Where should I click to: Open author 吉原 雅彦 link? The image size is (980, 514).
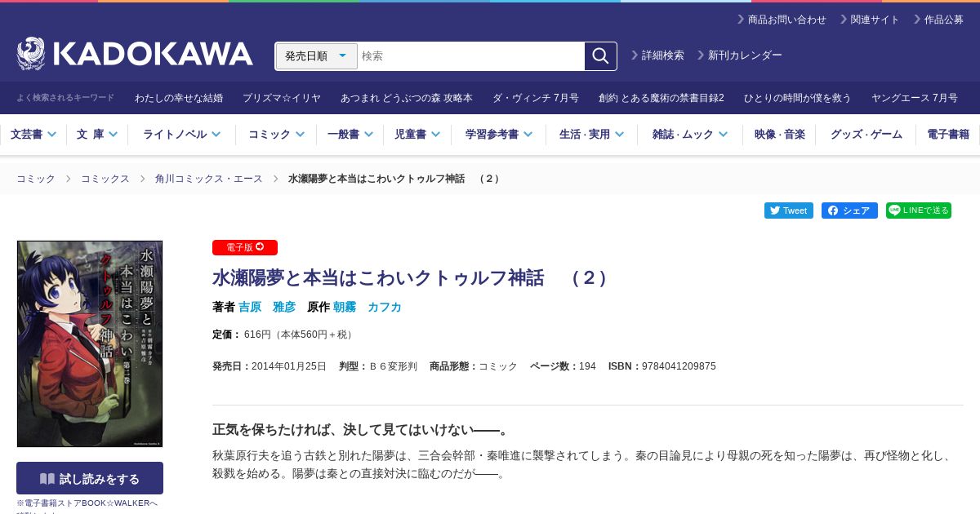[x=267, y=307]
